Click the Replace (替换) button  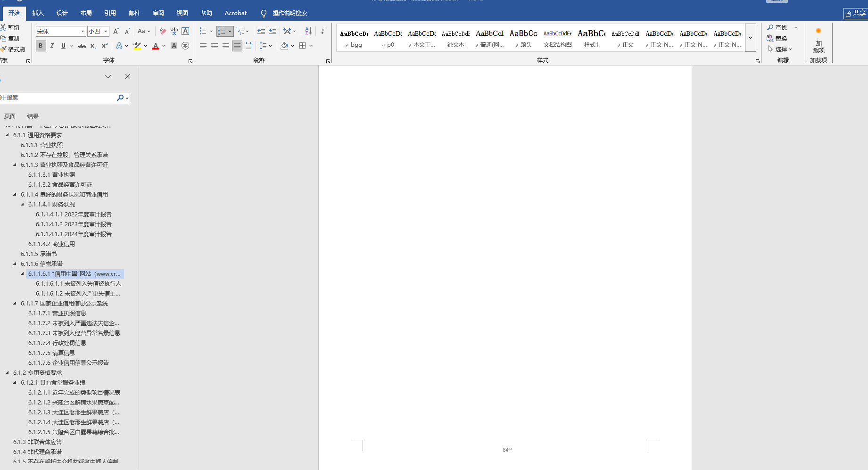[777, 38]
